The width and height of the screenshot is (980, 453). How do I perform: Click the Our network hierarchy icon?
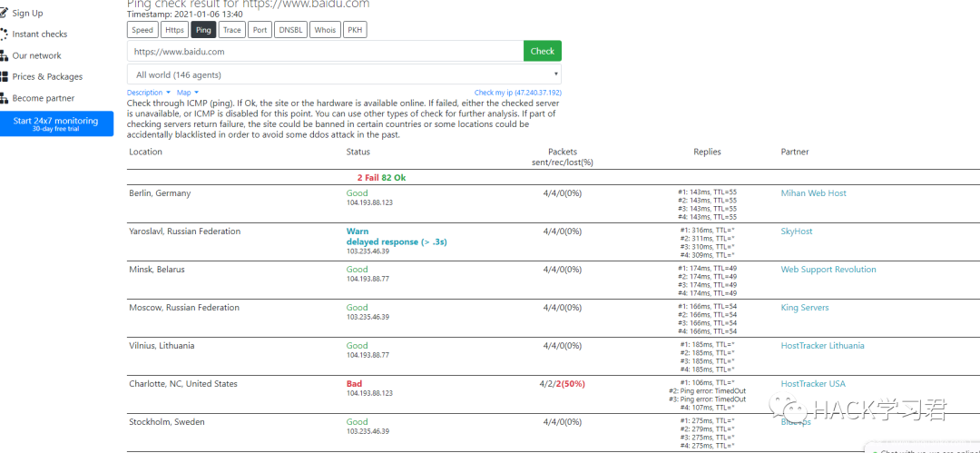coord(4,55)
